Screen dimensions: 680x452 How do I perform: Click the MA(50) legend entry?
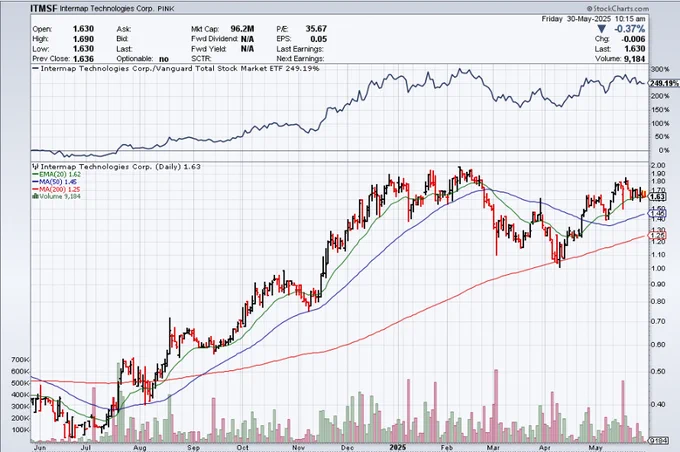pyautogui.click(x=55, y=182)
